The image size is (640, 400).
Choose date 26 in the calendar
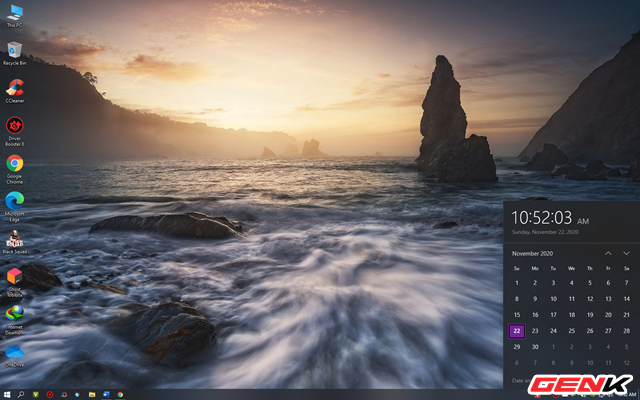pos(590,331)
